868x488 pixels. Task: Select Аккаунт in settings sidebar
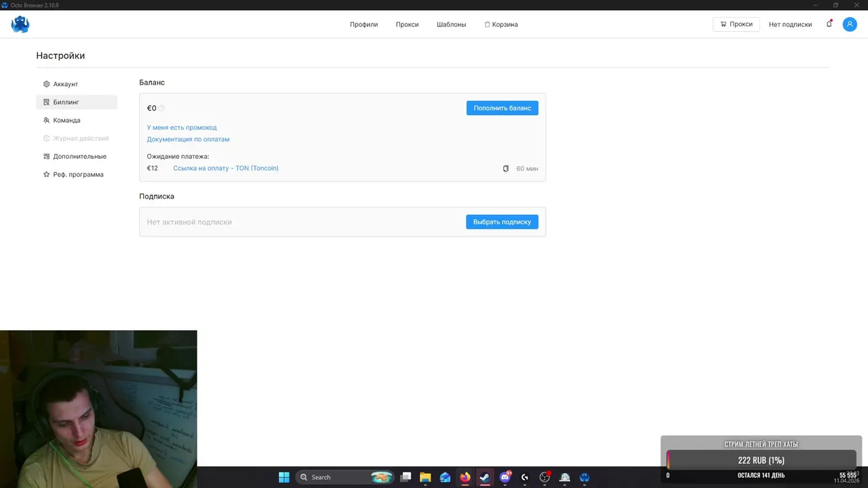77,84
